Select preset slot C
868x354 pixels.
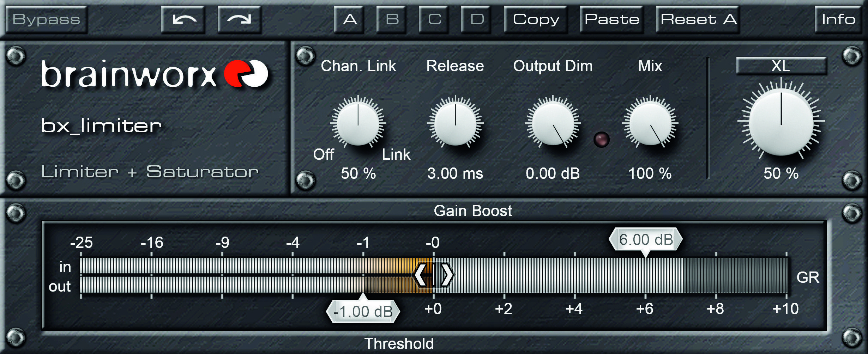(x=434, y=19)
